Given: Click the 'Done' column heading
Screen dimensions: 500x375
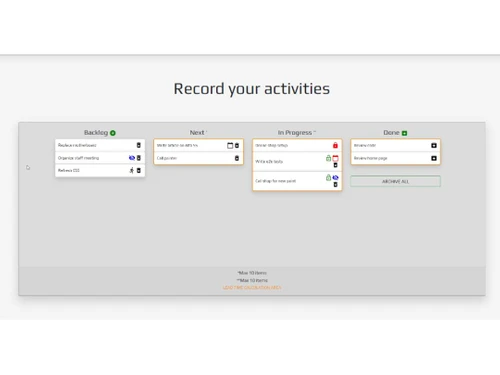Looking at the screenshot, I should pos(391,133).
